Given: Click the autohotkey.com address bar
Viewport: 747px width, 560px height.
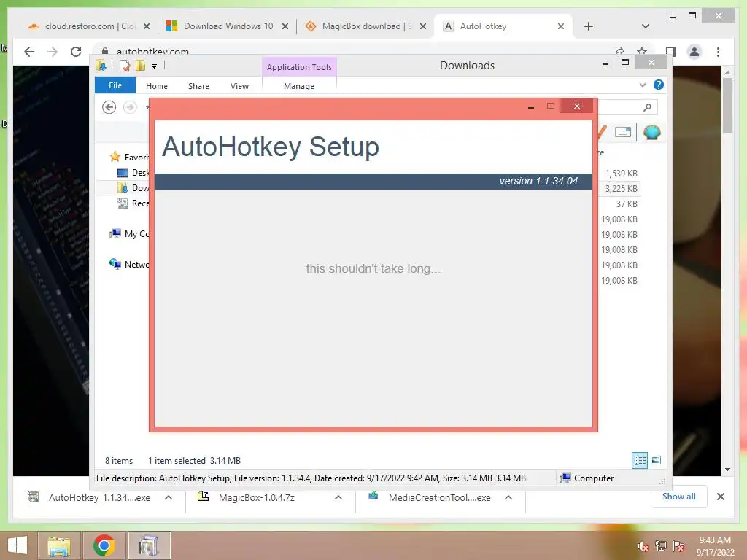Looking at the screenshot, I should click(352, 52).
